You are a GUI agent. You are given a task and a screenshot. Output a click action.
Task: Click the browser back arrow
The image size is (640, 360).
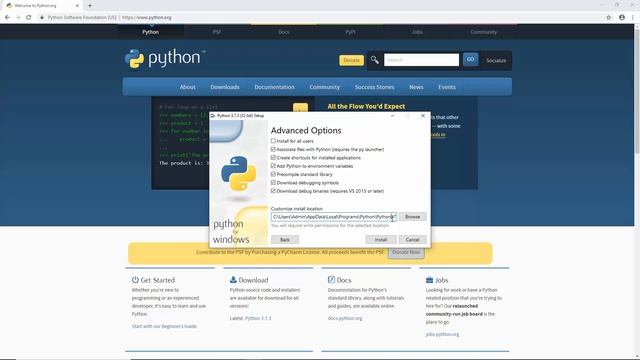click(7, 18)
